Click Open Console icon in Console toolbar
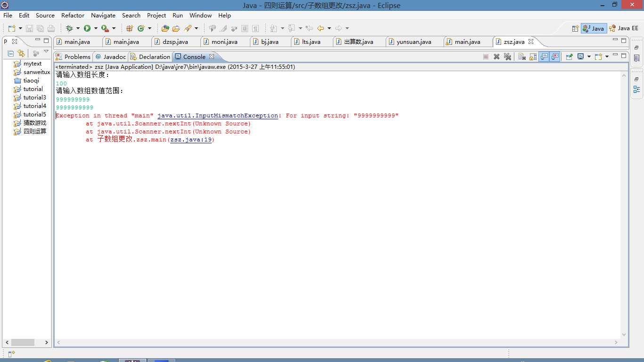 (598, 57)
